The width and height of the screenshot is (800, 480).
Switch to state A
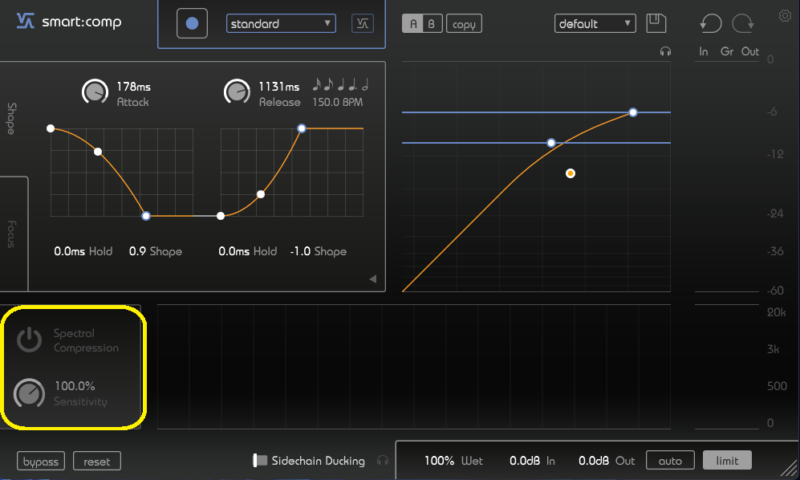click(412, 24)
